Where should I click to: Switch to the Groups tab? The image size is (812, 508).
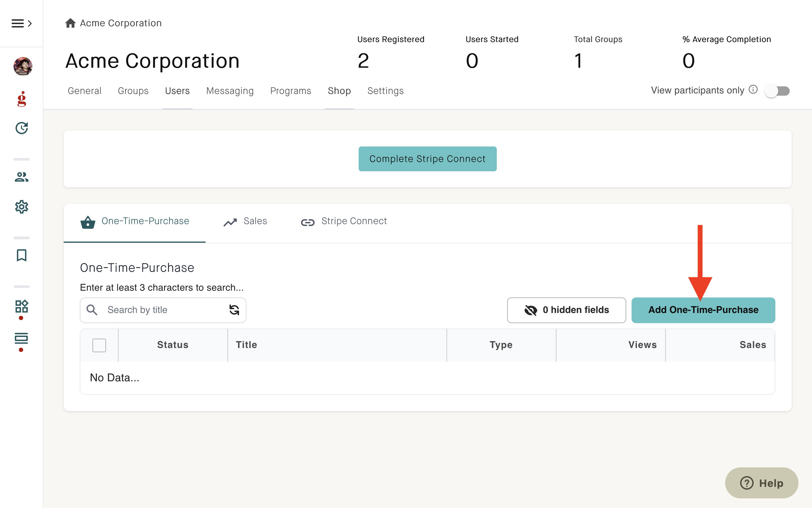tap(133, 91)
